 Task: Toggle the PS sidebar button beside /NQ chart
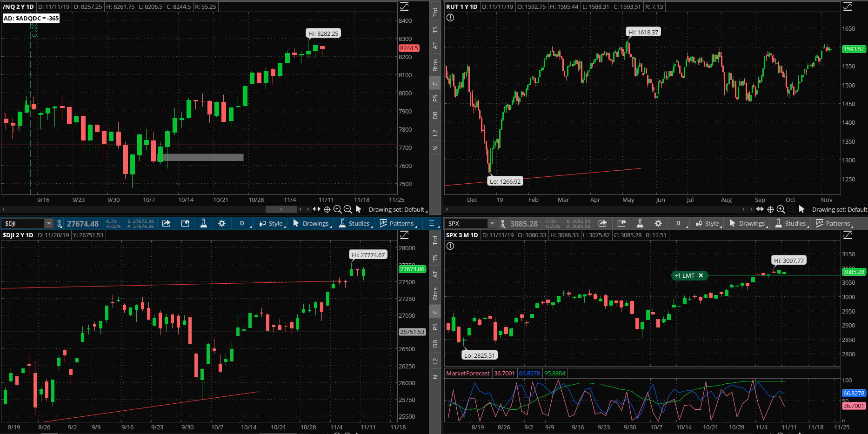(x=435, y=99)
